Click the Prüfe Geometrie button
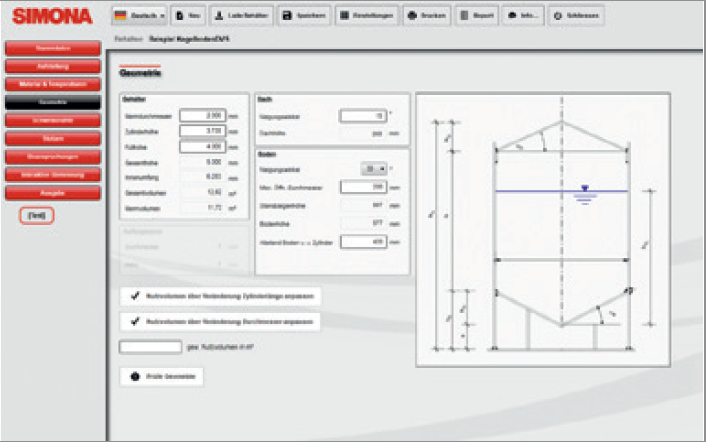This screenshot has height=442, width=706. pos(162,376)
